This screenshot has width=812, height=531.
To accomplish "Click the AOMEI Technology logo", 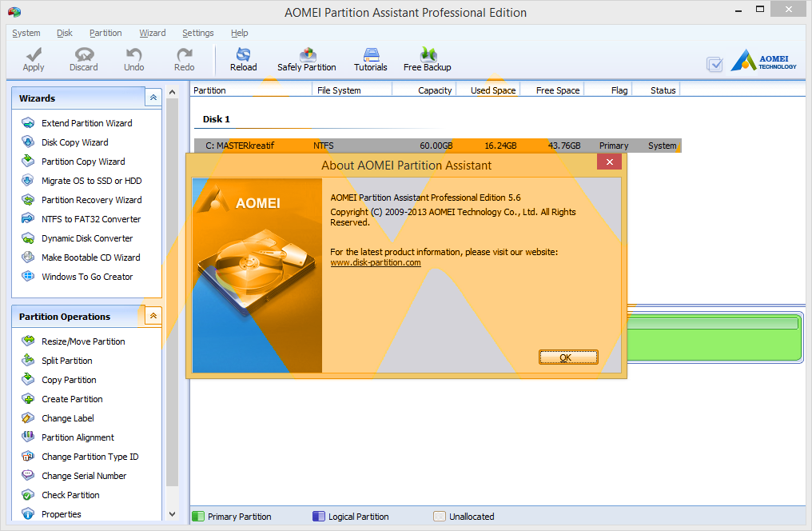I will click(764, 61).
